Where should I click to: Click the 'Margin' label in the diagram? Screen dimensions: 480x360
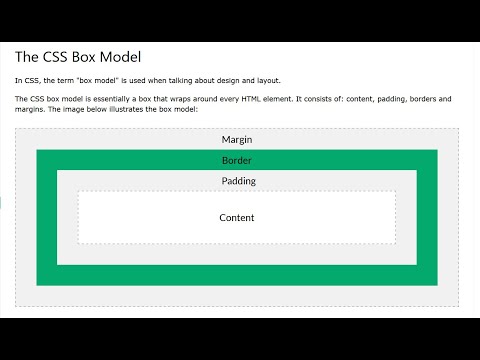click(x=237, y=139)
